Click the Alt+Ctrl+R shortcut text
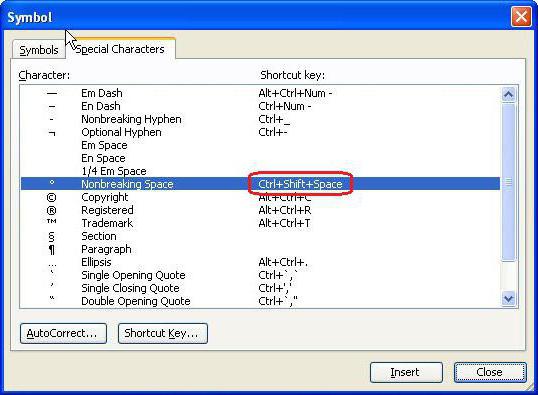 click(285, 210)
